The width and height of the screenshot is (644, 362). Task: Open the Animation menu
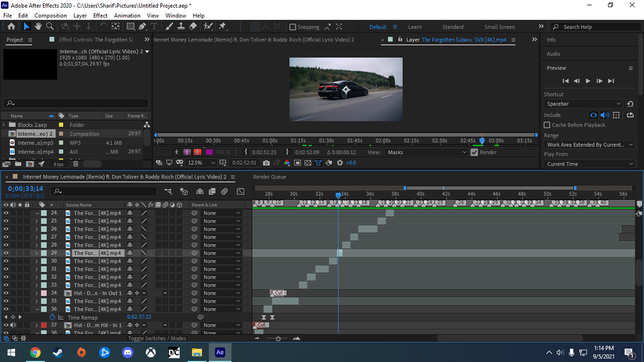click(127, 15)
